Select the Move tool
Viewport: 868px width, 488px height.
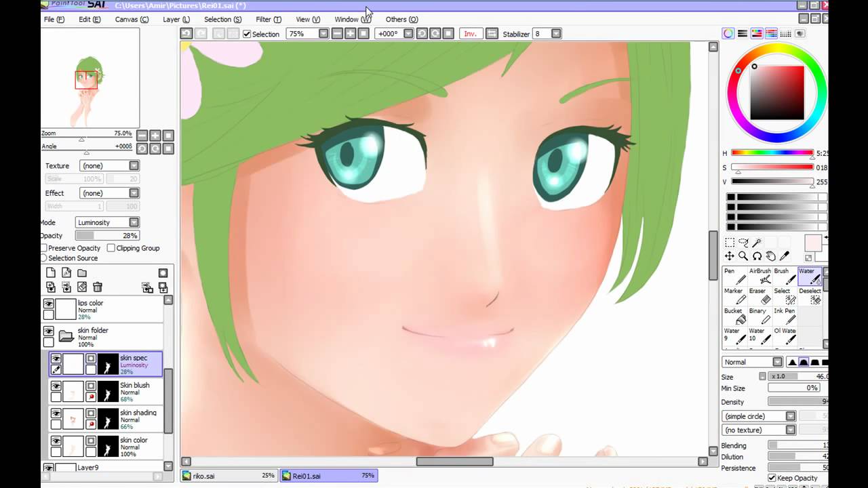pyautogui.click(x=730, y=256)
